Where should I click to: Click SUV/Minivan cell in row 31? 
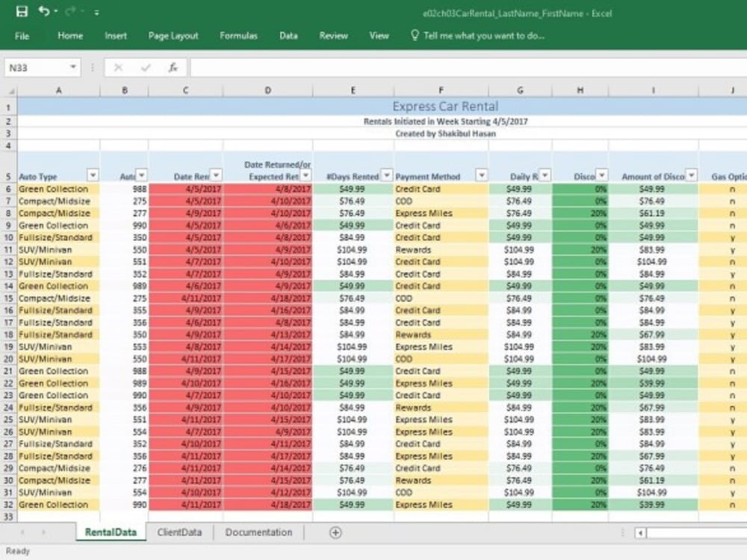pos(58,492)
